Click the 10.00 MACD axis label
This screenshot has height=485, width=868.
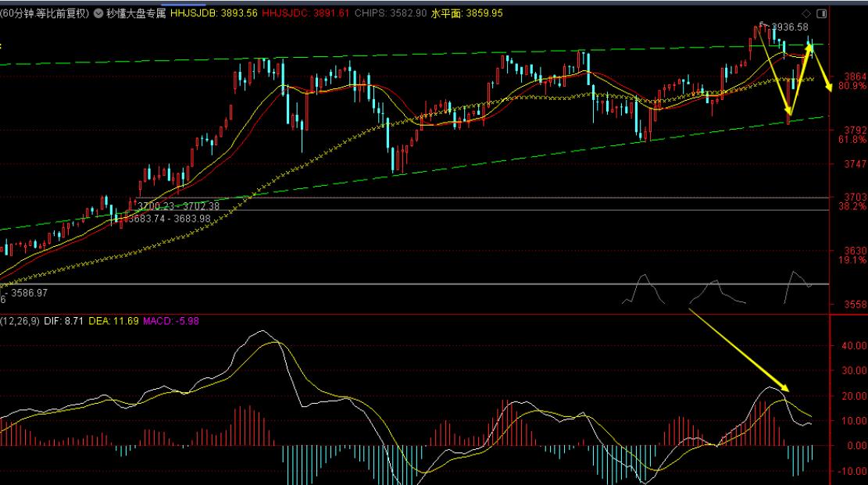point(854,421)
